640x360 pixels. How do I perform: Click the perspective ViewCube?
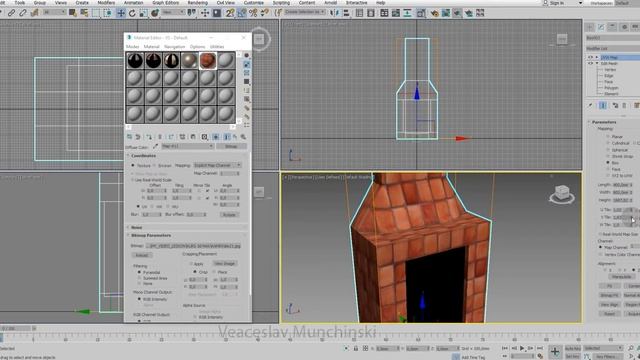tap(562, 193)
